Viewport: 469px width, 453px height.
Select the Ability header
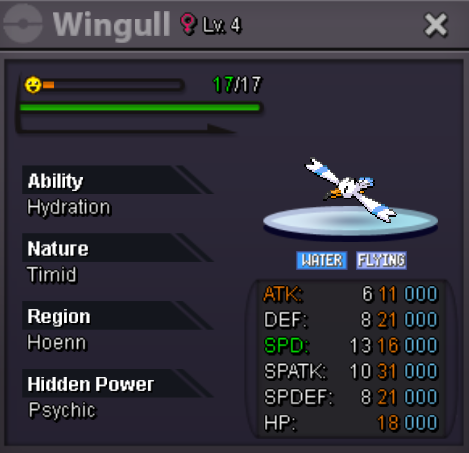click(117, 180)
